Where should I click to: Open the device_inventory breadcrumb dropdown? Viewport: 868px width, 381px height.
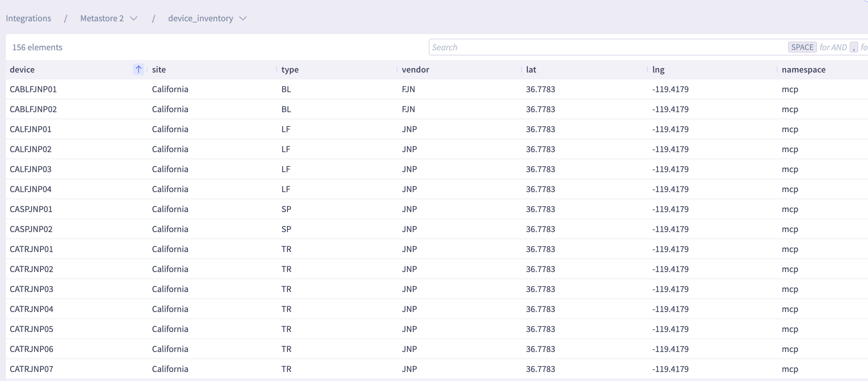243,18
